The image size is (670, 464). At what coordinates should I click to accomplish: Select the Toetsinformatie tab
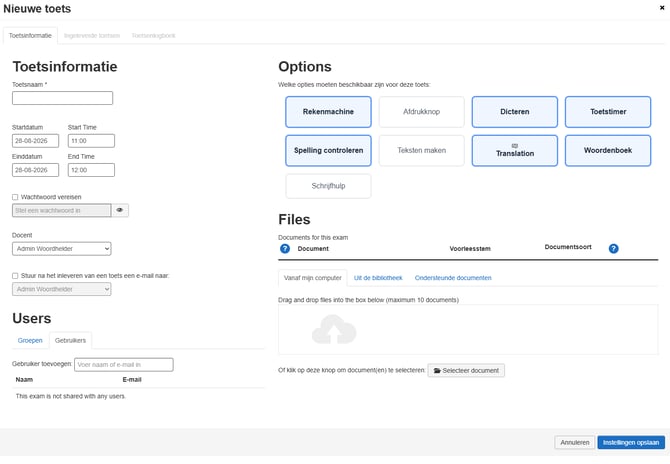(x=30, y=35)
